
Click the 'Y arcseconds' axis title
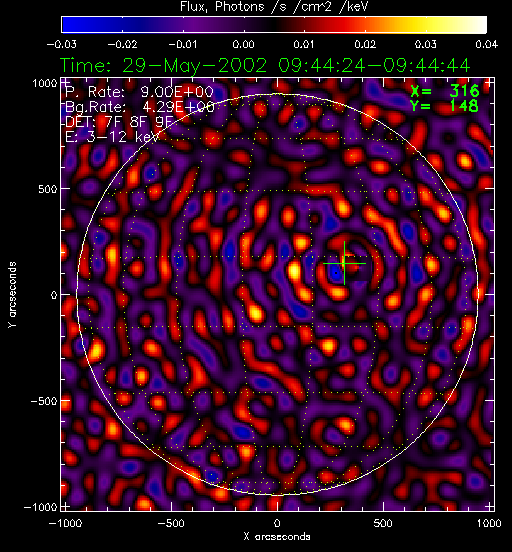click(x=12, y=295)
